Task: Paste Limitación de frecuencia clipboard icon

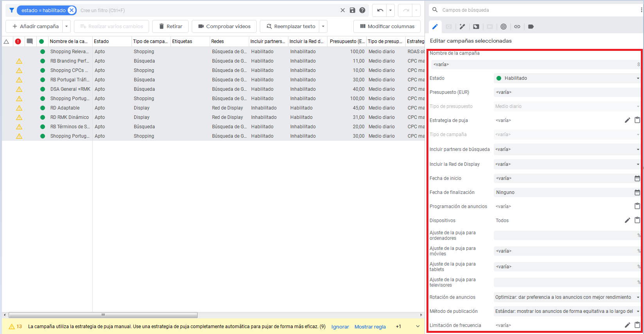Action: click(637, 325)
